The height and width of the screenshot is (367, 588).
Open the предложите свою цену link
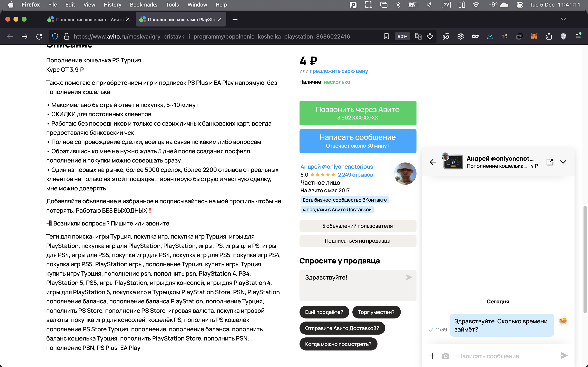[339, 71]
